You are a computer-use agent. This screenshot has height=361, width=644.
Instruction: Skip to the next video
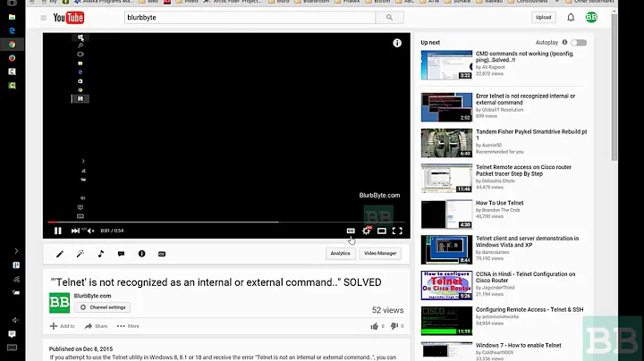click(x=75, y=231)
